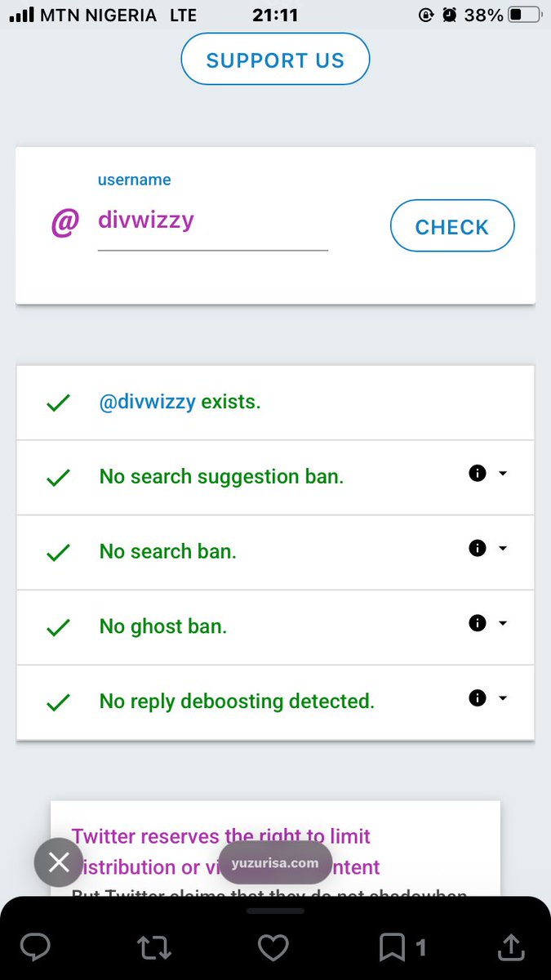Click info icon beside No search ban
The width and height of the screenshot is (551, 980).
(478, 548)
